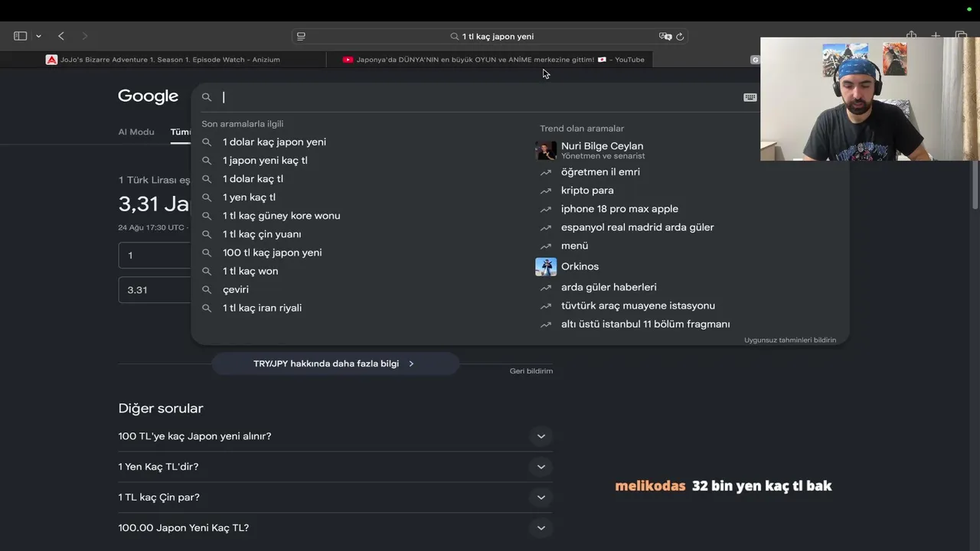Select suggestion '1 japon yeni kaç tl'

coord(265,160)
